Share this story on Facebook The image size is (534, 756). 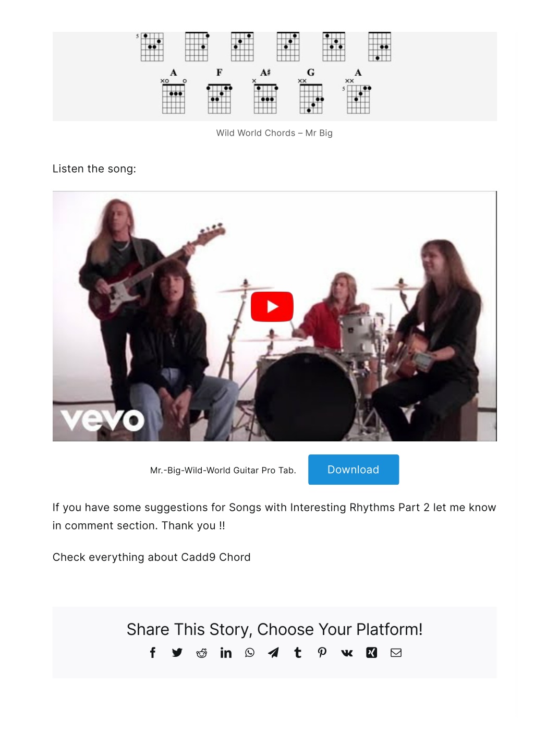pos(153,653)
